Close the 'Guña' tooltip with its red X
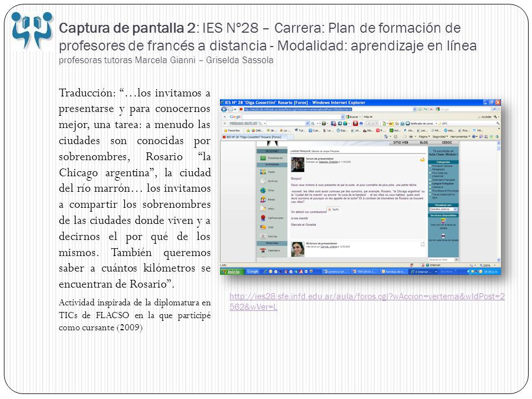Screen dimensions: 532x399 click(x=329, y=209)
